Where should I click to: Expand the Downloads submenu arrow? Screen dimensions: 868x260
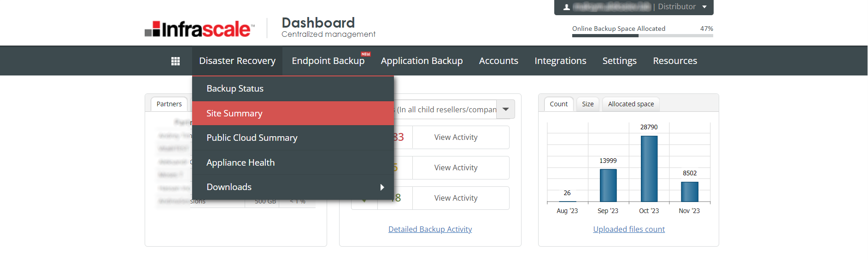point(382,187)
